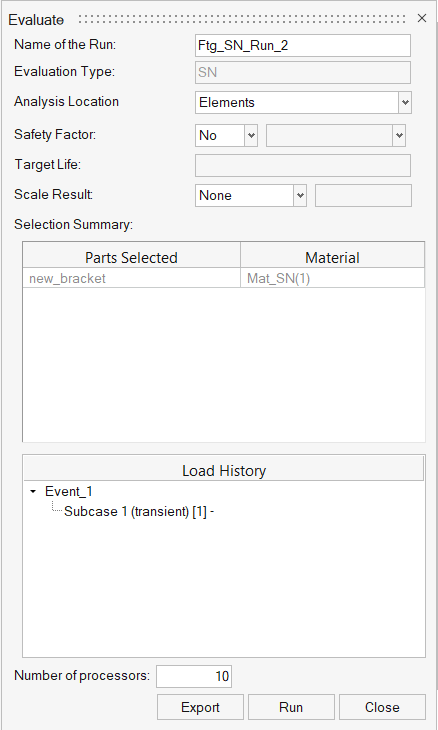This screenshot has height=730, width=438.
Task: Select Event_1 in Load History
Action: 68,492
